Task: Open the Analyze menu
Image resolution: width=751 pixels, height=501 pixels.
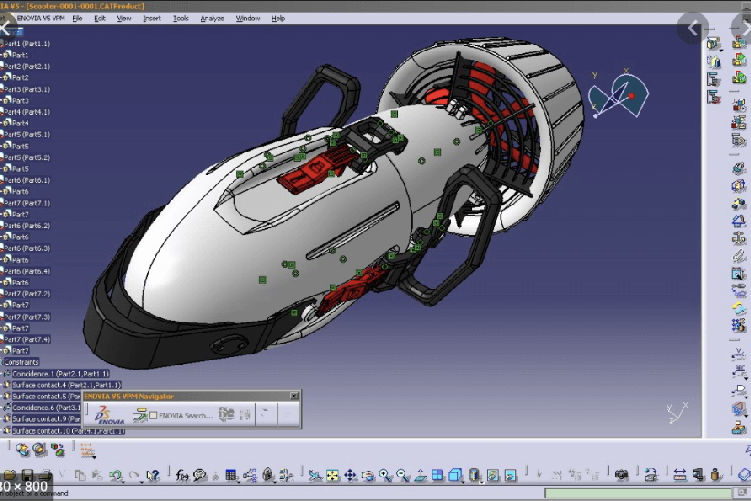Action: click(x=212, y=18)
